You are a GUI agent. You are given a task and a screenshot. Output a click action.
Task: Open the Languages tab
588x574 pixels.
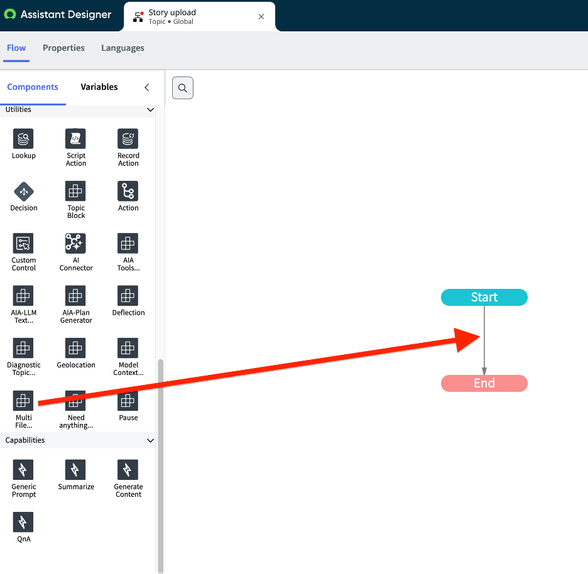tap(123, 48)
